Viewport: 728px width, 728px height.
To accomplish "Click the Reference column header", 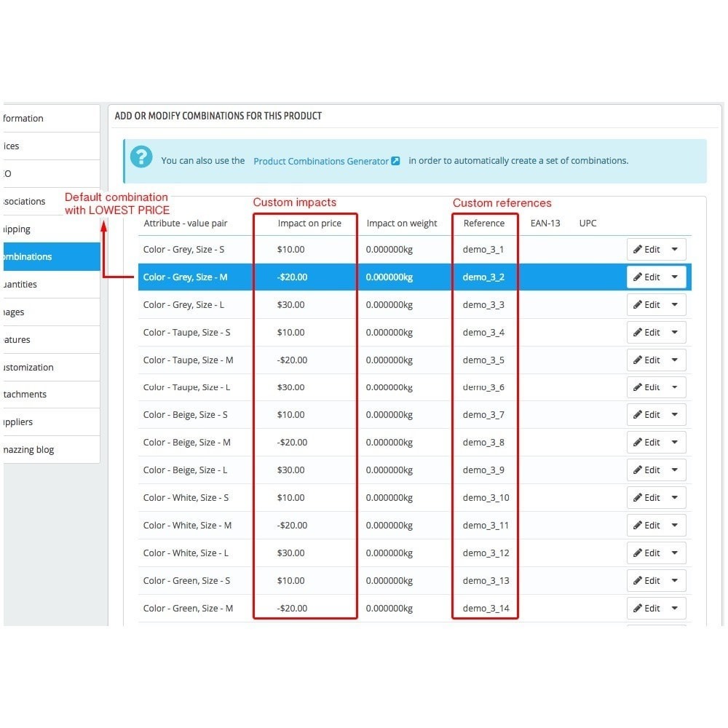I will pyautogui.click(x=483, y=223).
